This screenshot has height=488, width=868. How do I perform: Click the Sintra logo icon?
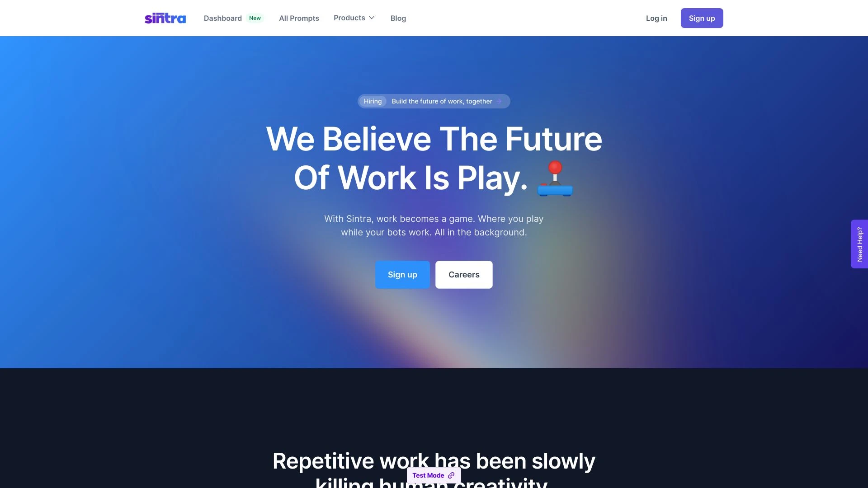click(x=166, y=18)
